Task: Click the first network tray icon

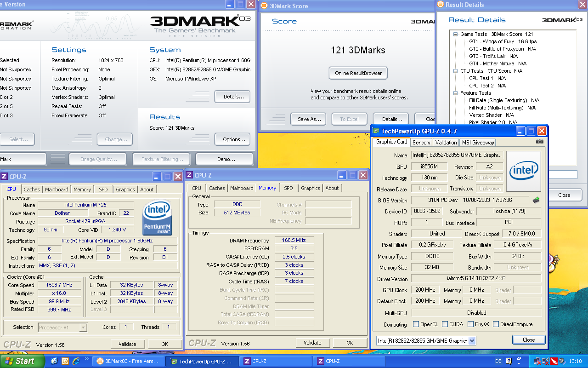Action: tap(537, 362)
